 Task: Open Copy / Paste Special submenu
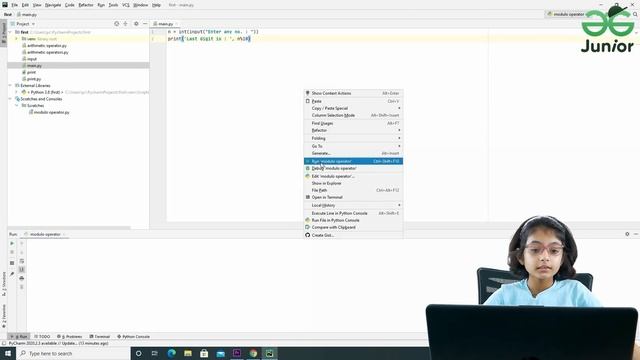pyautogui.click(x=353, y=108)
